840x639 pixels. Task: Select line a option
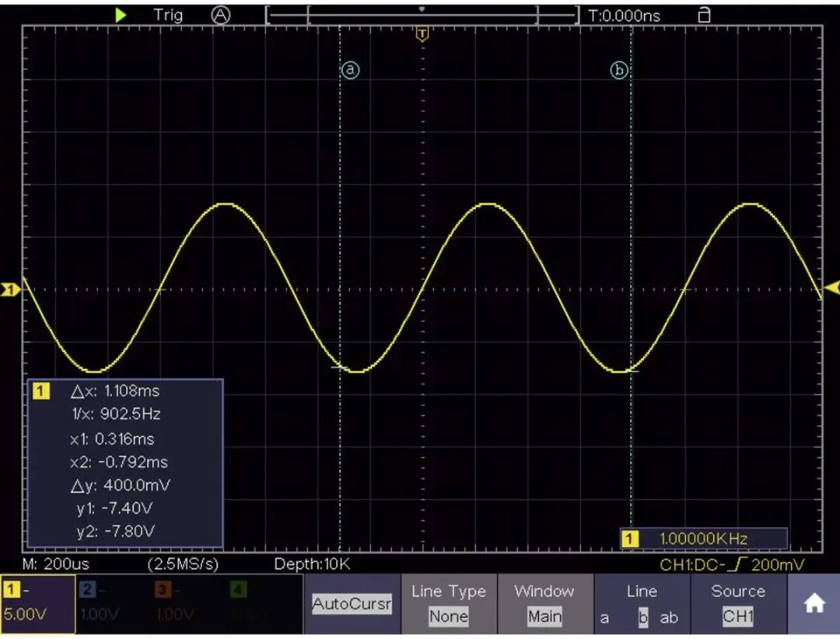604,617
